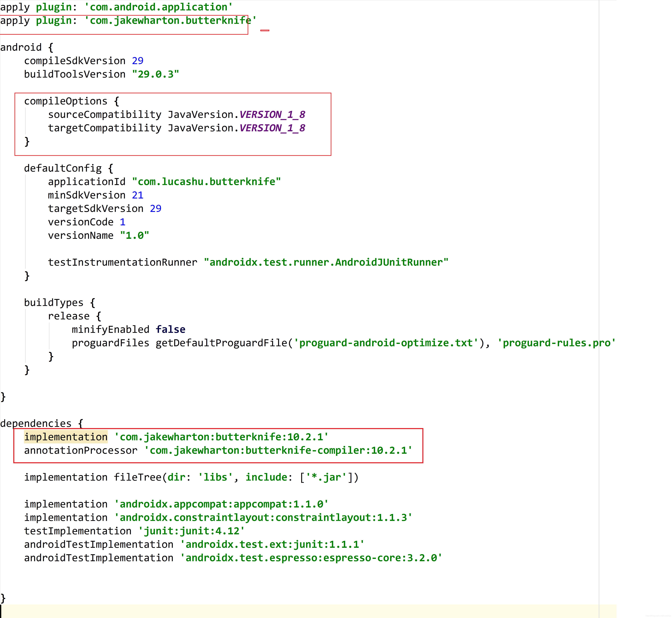Click 'androidx.test.ext:junit:1.1.1' string
The image size is (672, 618).
pos(272,544)
